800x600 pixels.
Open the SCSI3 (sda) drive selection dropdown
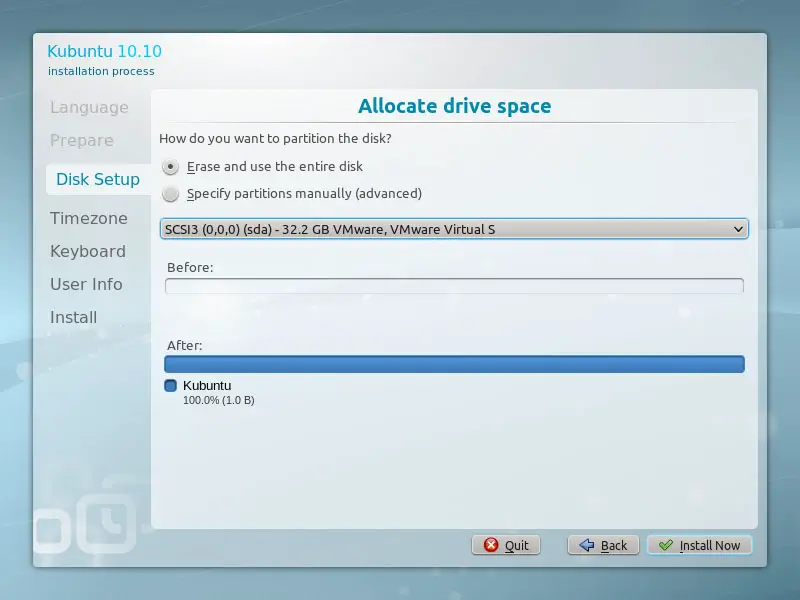(x=454, y=229)
